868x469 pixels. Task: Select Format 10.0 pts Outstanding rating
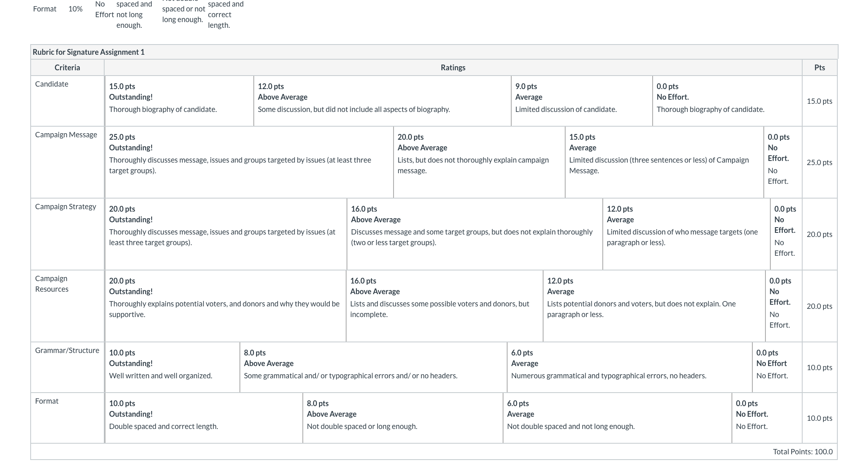pos(204,418)
